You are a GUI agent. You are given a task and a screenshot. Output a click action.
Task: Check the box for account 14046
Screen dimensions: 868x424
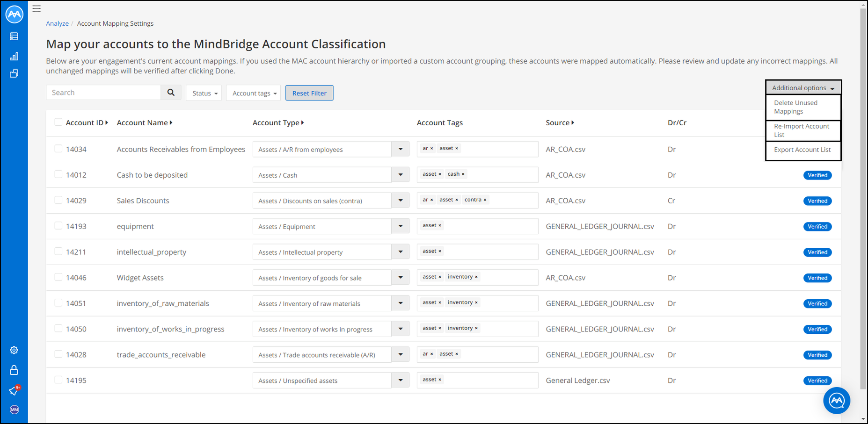[x=58, y=277]
